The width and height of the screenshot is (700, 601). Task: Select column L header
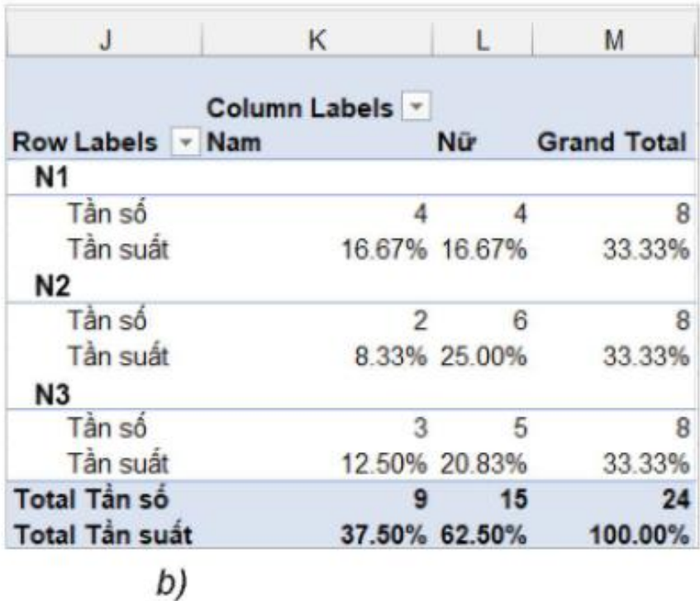click(483, 40)
